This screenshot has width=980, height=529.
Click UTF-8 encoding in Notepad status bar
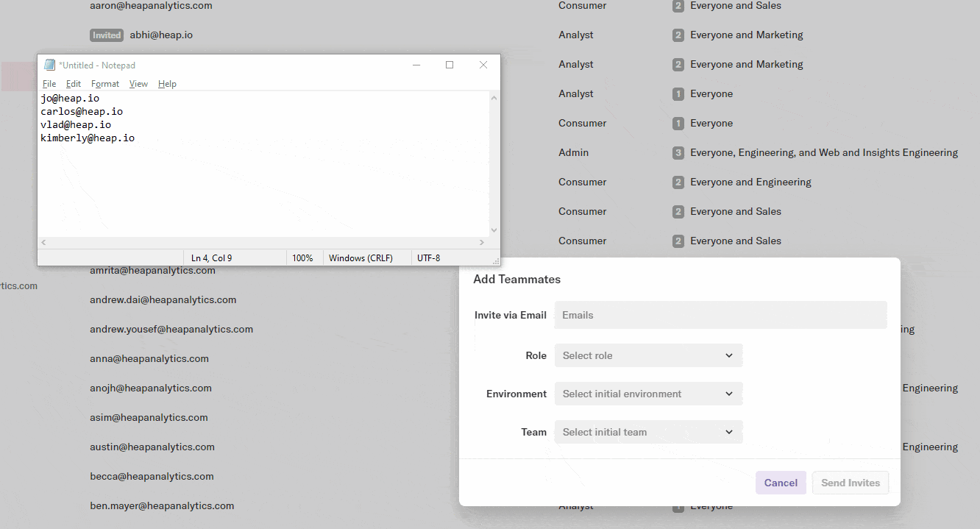tap(428, 258)
